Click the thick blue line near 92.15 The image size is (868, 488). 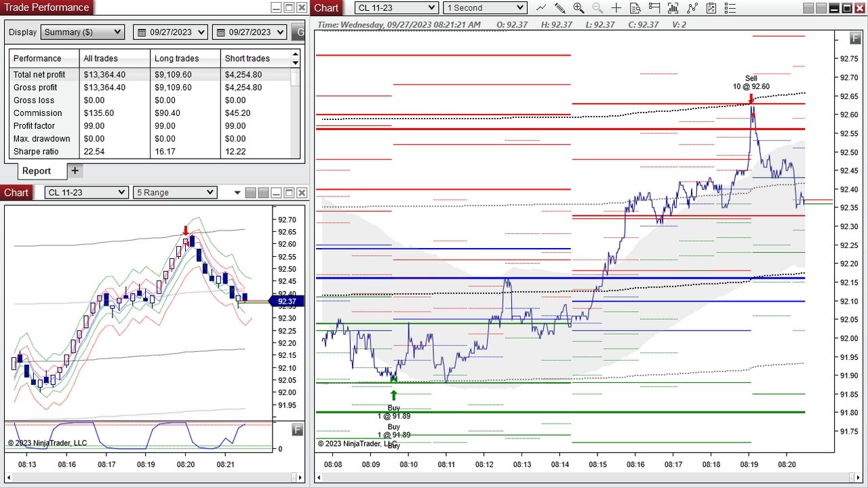click(560, 278)
